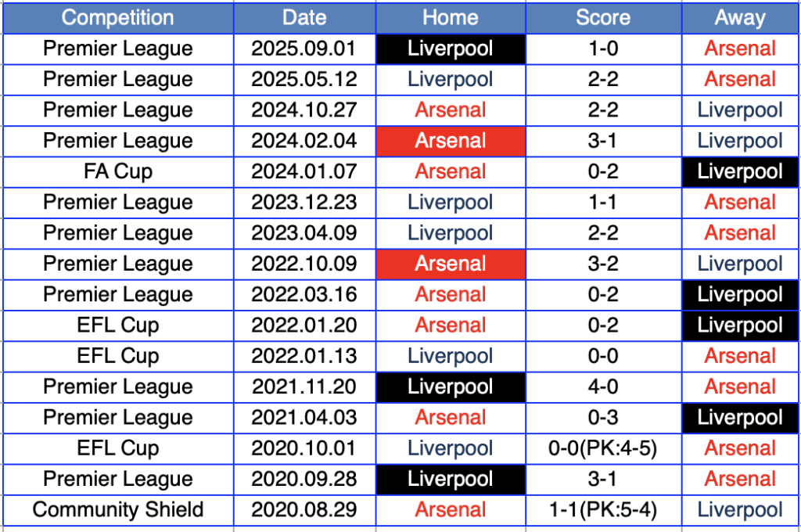This screenshot has height=532, width=801.
Task: Select the date 2023.12.23
Action: (x=304, y=202)
